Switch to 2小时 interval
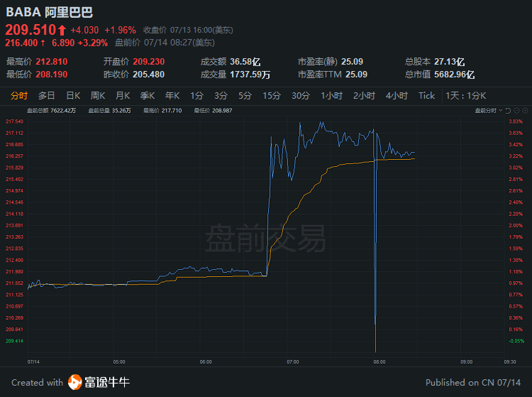The image size is (532, 397). tap(364, 96)
